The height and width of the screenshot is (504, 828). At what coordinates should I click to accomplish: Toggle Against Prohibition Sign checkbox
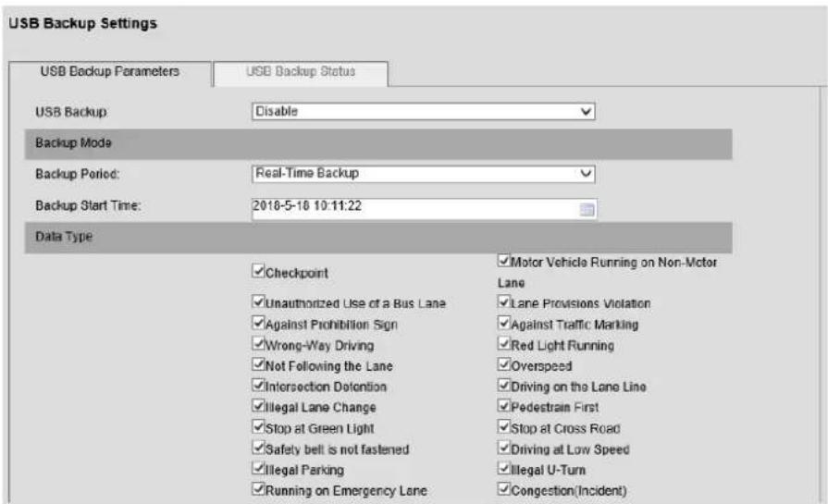point(258,323)
